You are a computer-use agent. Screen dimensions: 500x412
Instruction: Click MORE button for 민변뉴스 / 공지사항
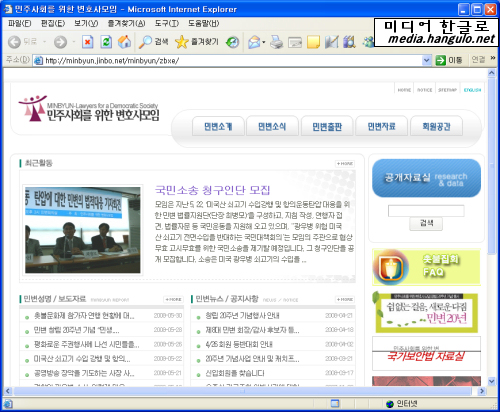(345, 299)
